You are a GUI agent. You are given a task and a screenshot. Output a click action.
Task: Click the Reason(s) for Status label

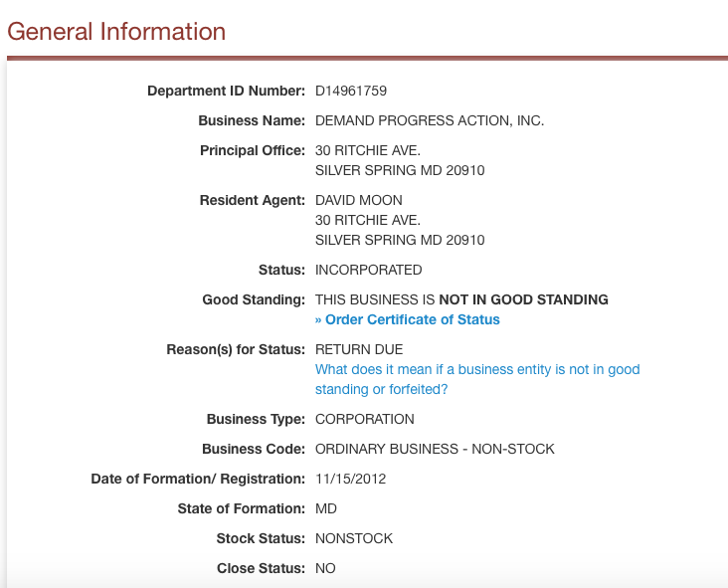pyautogui.click(x=236, y=349)
